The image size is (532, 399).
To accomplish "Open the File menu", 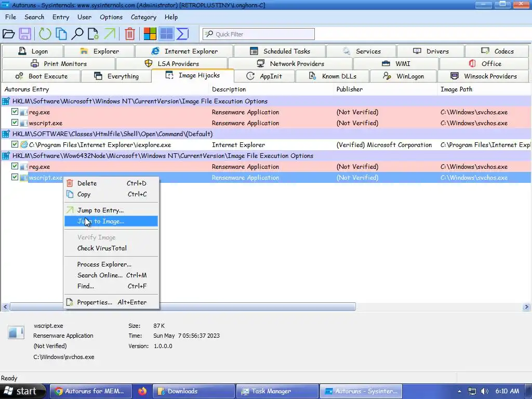I will 10,17.
